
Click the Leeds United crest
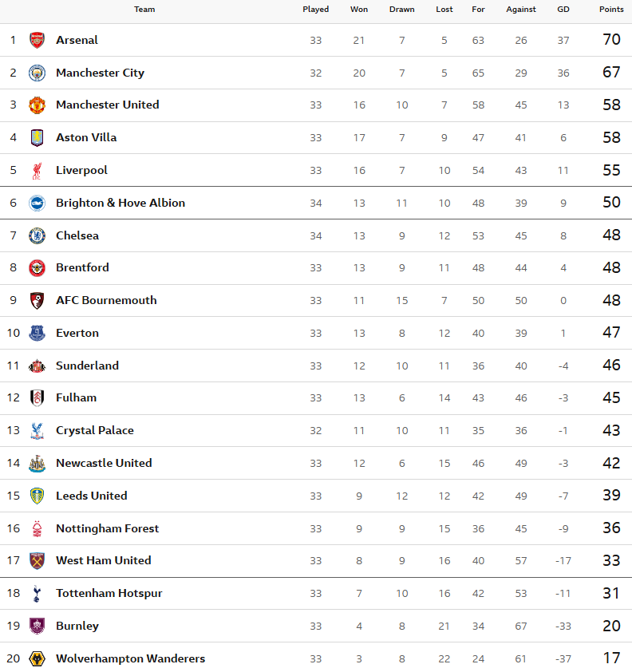[x=37, y=496]
